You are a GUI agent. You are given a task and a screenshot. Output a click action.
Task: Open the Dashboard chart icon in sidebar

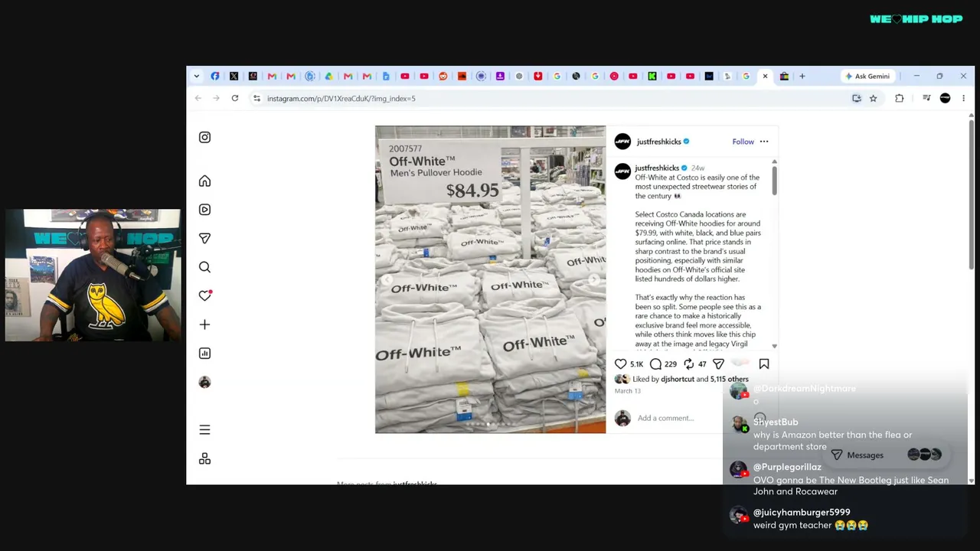pos(204,353)
